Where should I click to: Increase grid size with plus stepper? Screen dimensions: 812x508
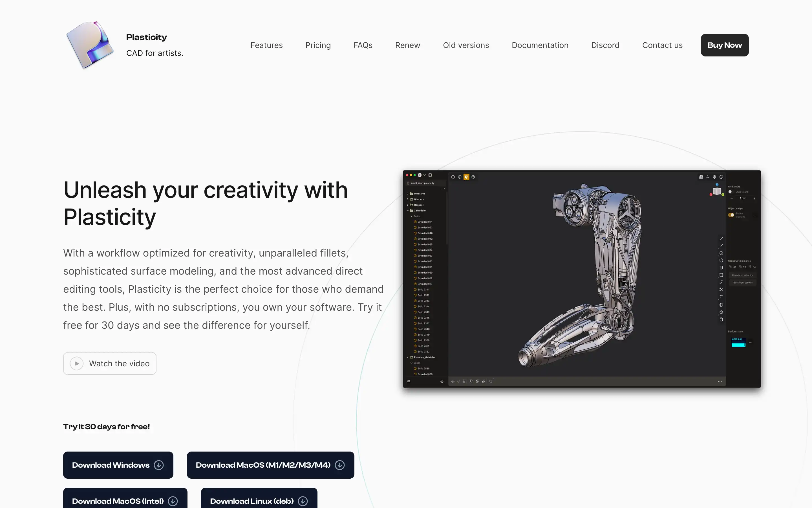[754, 199]
